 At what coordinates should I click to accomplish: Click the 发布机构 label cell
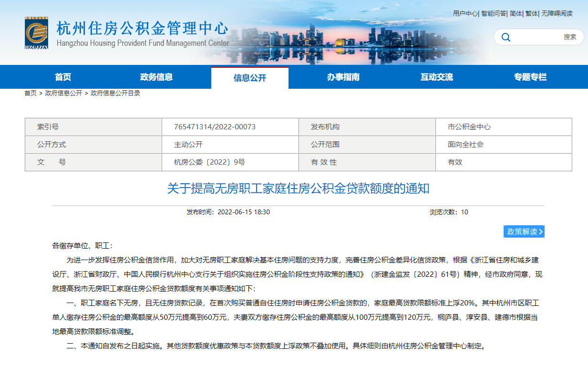367,127
